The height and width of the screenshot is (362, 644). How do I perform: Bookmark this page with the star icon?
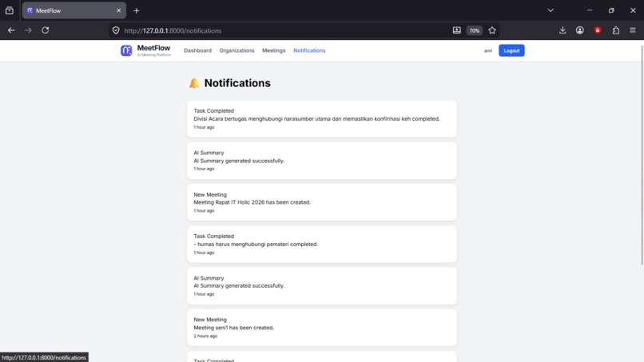point(492,30)
